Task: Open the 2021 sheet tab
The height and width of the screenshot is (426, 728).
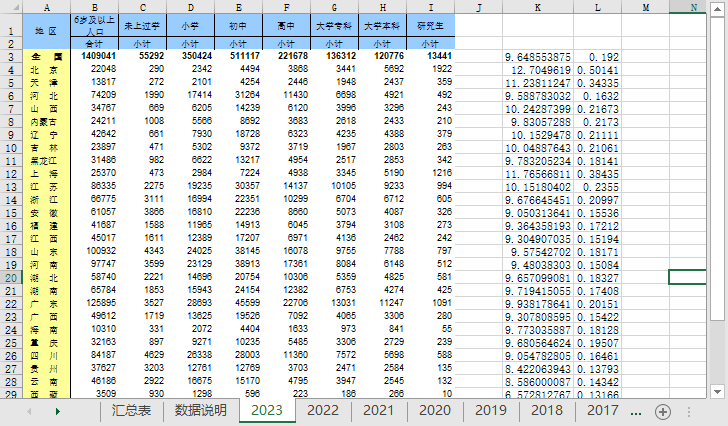Action: click(x=378, y=411)
